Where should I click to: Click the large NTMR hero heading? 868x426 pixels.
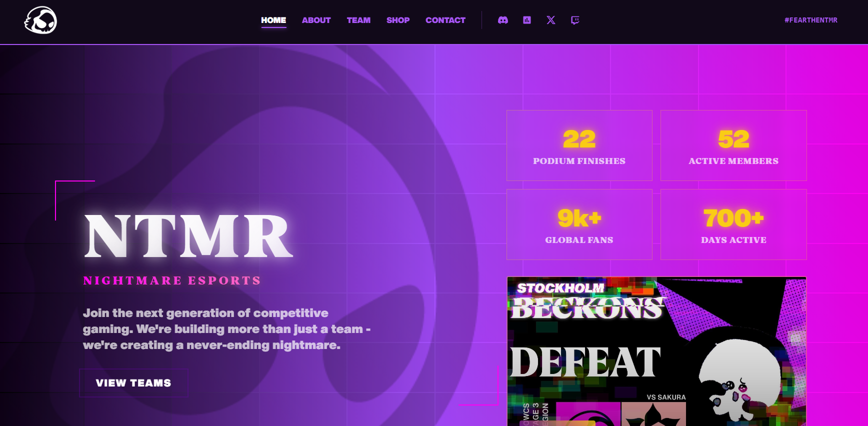coord(188,236)
